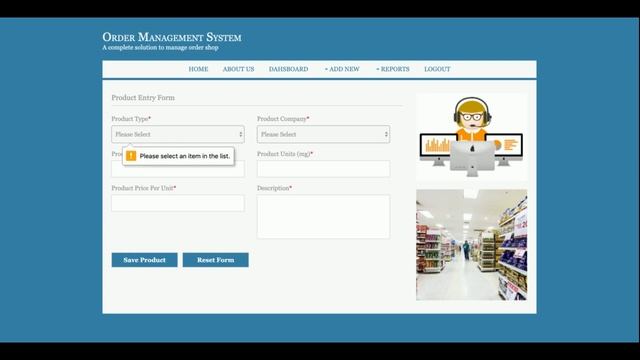Open the Product Company dropdown
Screen dimensions: 640x360
(323, 134)
